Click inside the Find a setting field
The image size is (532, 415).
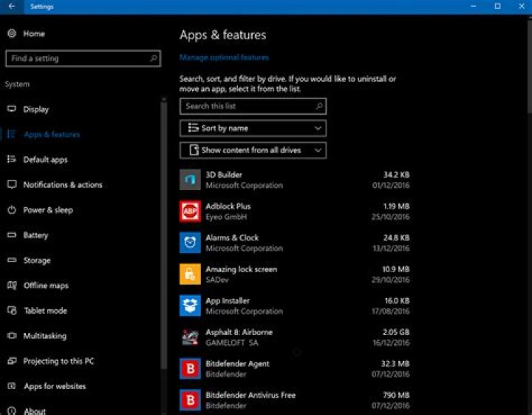pyautogui.click(x=83, y=58)
